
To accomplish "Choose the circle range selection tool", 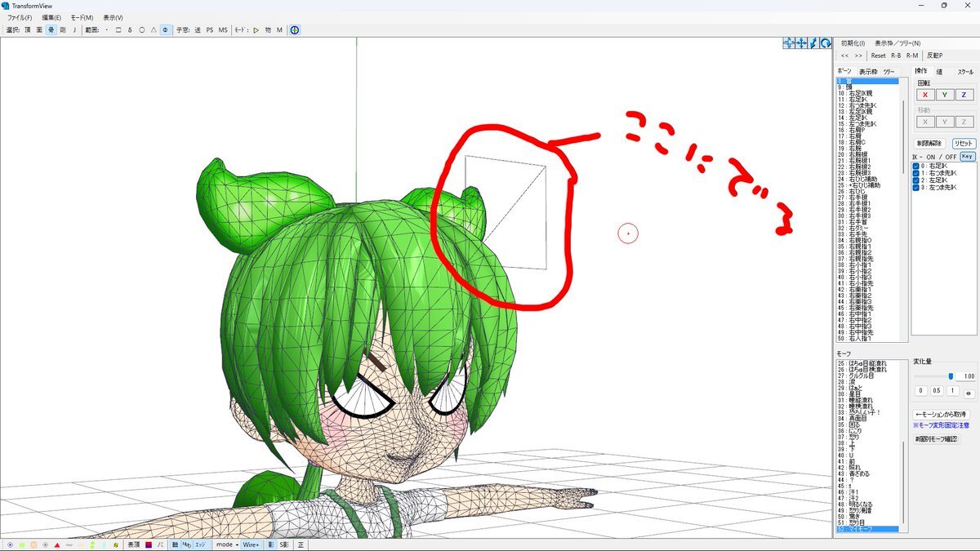I will click(142, 30).
